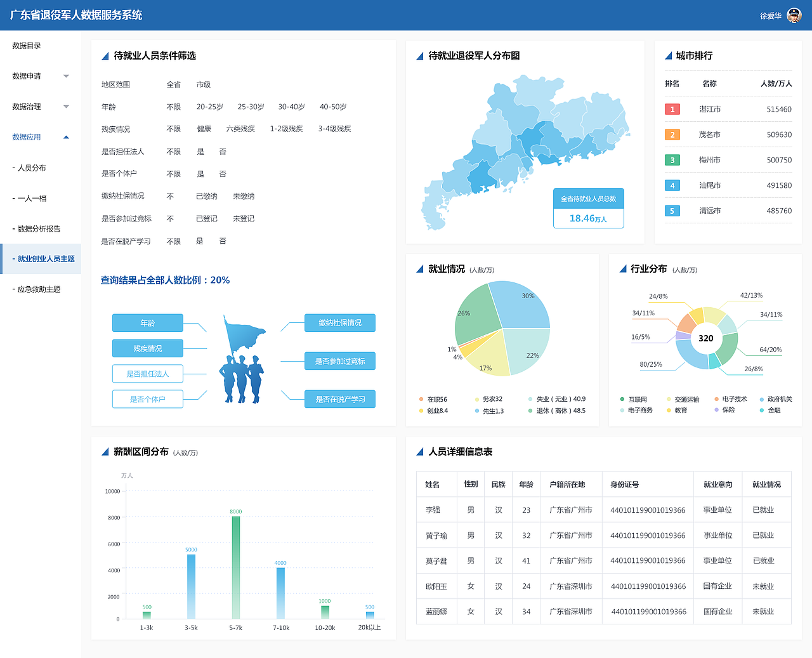Click the 全省待就业人员总数 18.46万人 box

click(589, 208)
